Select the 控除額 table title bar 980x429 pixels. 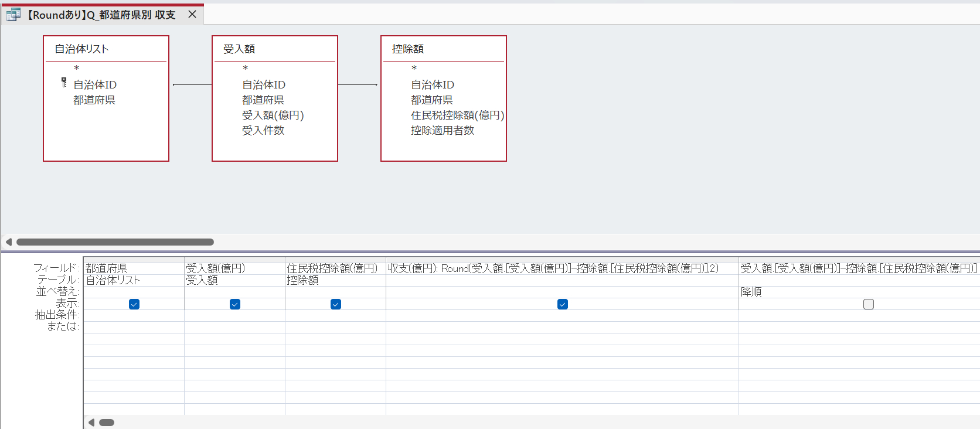(444, 49)
